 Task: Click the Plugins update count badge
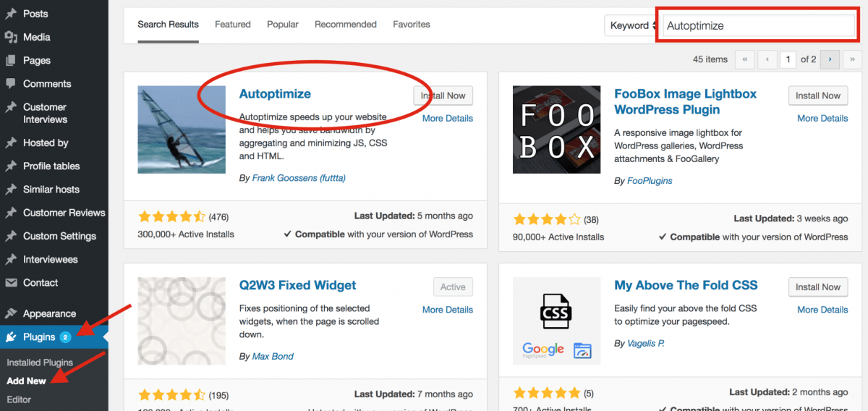pos(65,337)
